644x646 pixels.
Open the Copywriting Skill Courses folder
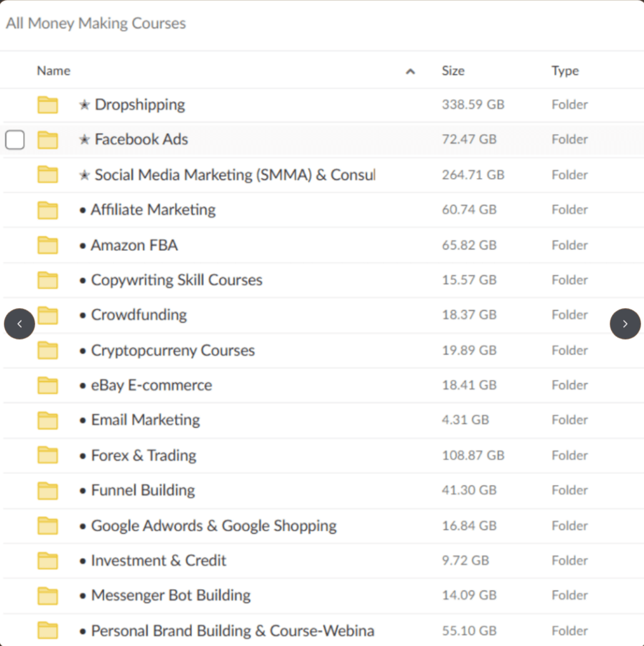coord(176,280)
